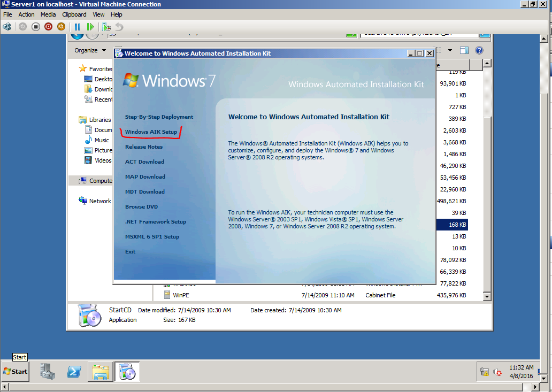Open Recent Places in the Explorer sidebar
Image resolution: width=552 pixels, height=392 pixels.
coord(98,99)
